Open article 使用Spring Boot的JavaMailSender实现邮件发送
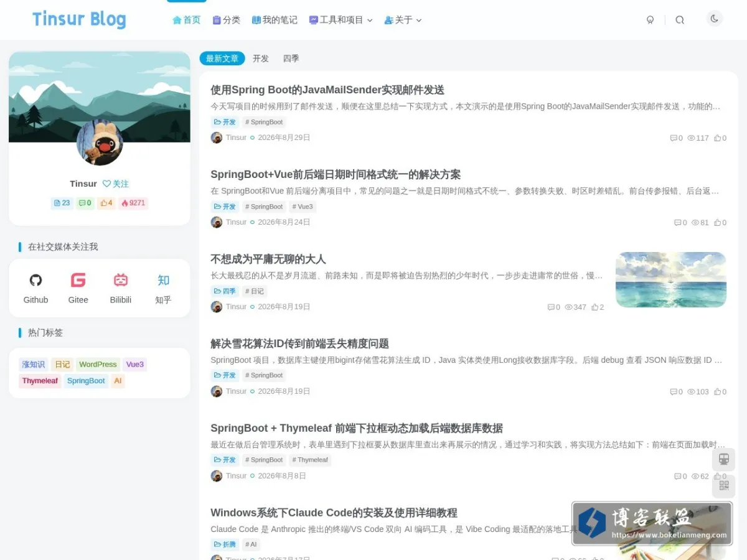Image resolution: width=747 pixels, height=560 pixels. click(327, 90)
